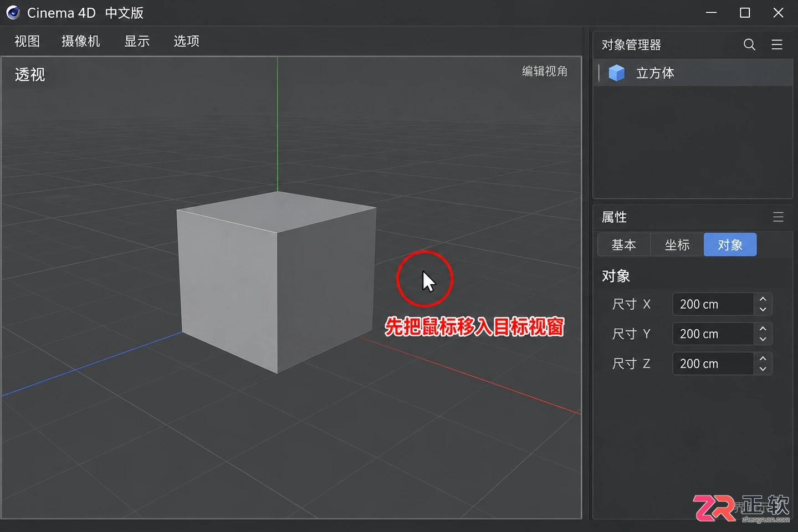Open the 属性 panel options menu
The image size is (798, 532).
(x=778, y=217)
